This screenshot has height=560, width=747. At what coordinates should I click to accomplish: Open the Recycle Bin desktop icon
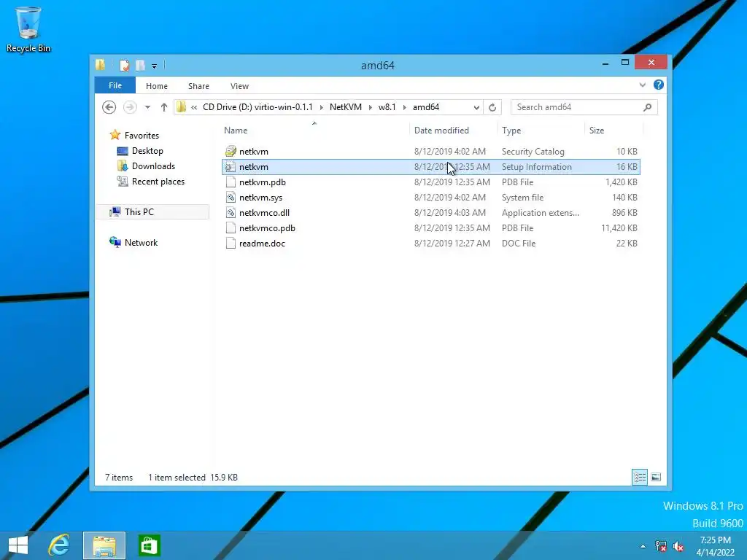[x=28, y=29]
